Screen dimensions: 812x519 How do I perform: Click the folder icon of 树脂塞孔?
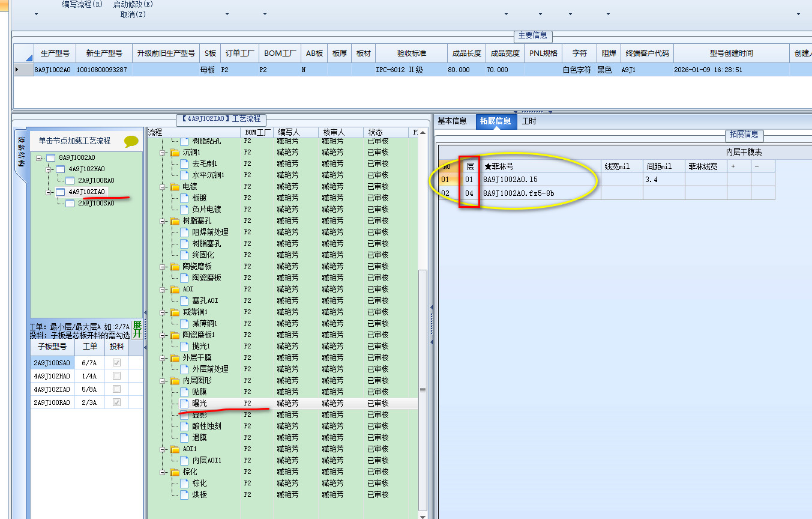175,221
